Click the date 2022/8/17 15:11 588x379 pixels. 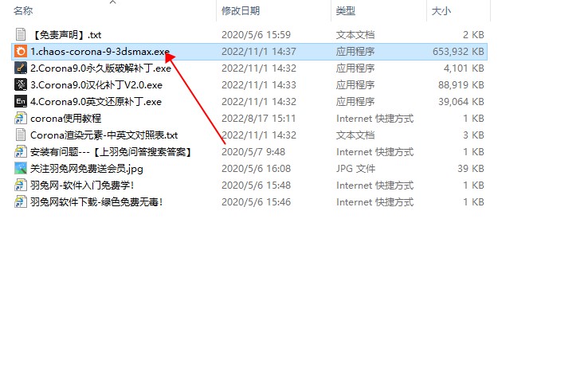[x=259, y=119]
